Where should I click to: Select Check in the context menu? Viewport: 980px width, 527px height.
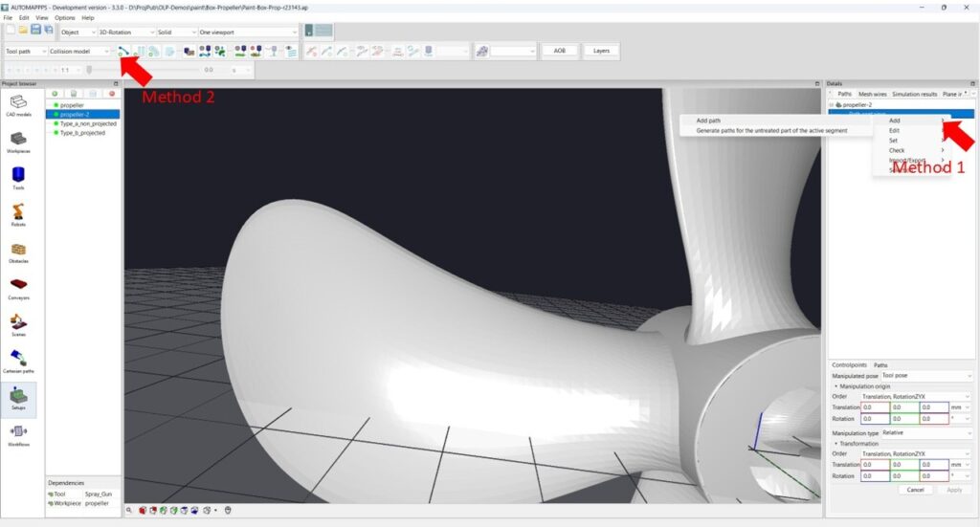point(911,150)
